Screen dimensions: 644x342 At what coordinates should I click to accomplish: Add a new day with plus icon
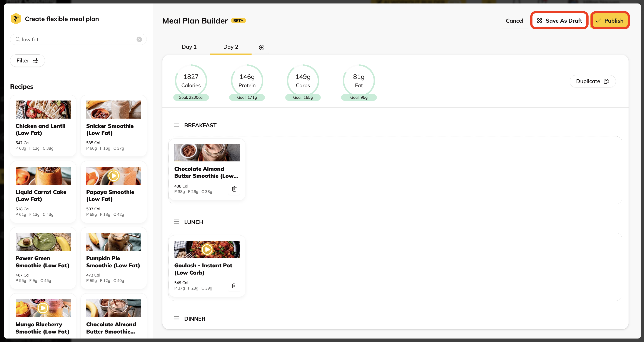point(262,47)
